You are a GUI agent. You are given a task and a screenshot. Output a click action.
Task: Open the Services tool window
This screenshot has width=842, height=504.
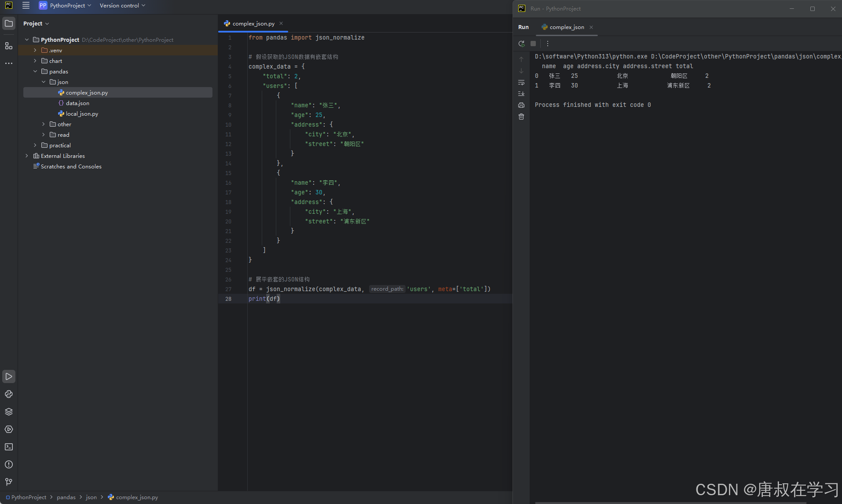9,429
